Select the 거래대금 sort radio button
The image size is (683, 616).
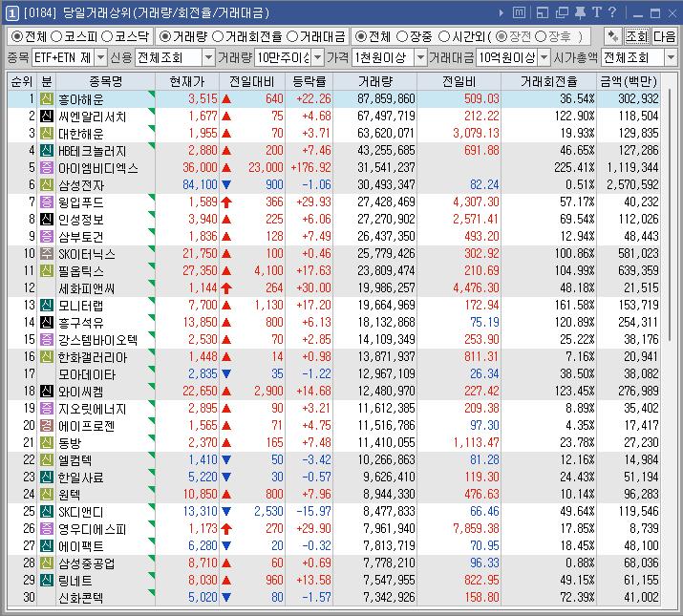[x=292, y=36]
